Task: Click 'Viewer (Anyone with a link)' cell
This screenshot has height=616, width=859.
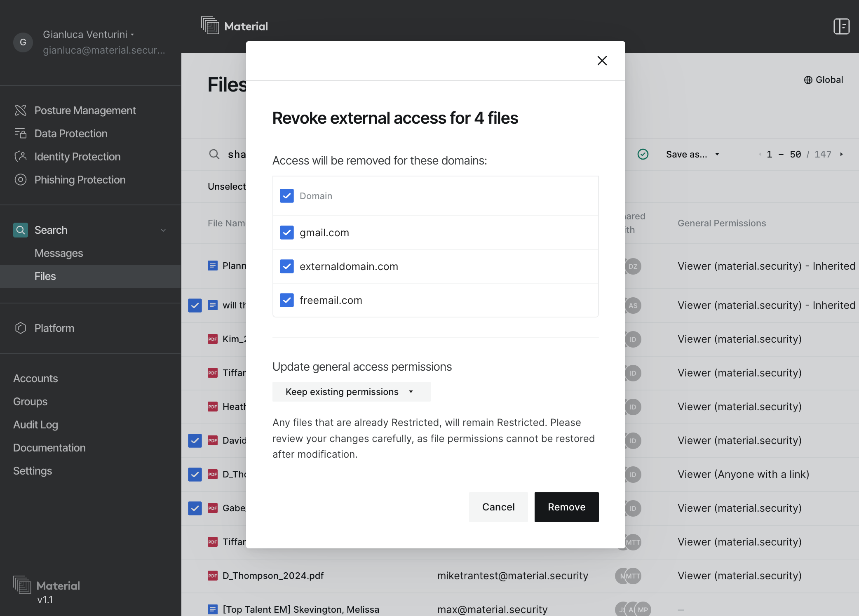Action: (743, 475)
